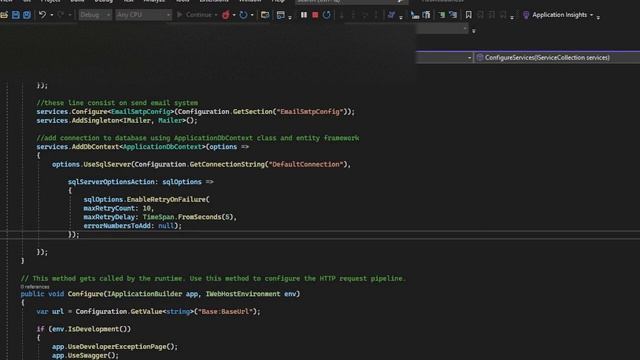Image resolution: width=640 pixels, height=360 pixels.
Task: Open toolbar overflow after the bookmark icons
Action: (x=512, y=17)
